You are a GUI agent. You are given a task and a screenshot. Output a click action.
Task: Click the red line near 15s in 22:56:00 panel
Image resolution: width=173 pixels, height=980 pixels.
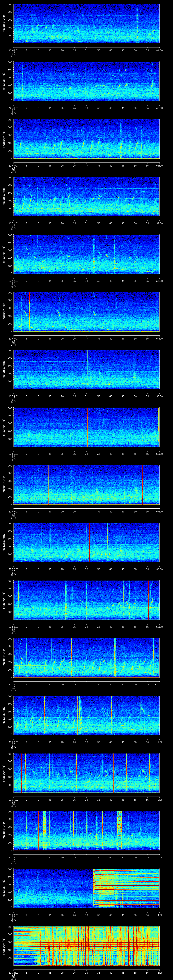(49, 484)
